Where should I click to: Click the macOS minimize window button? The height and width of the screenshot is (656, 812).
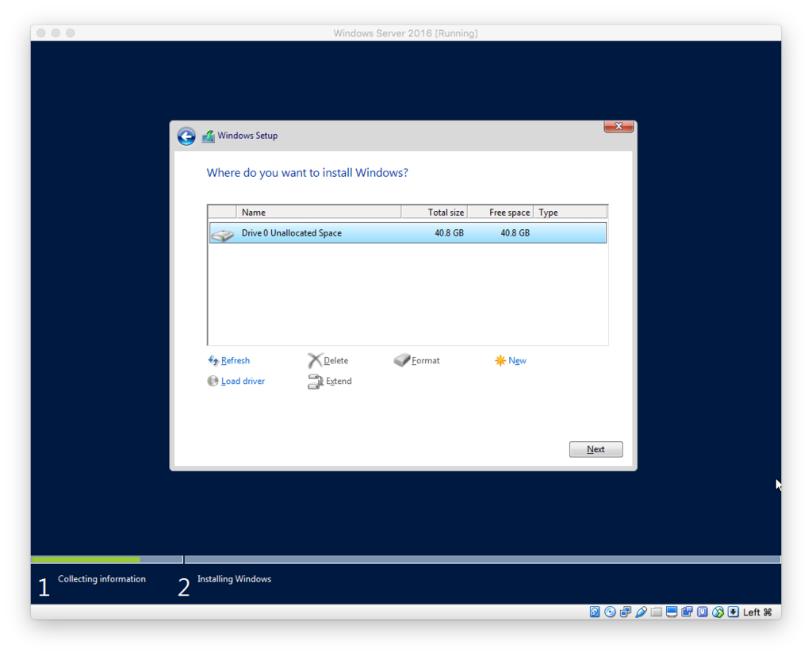[x=56, y=33]
